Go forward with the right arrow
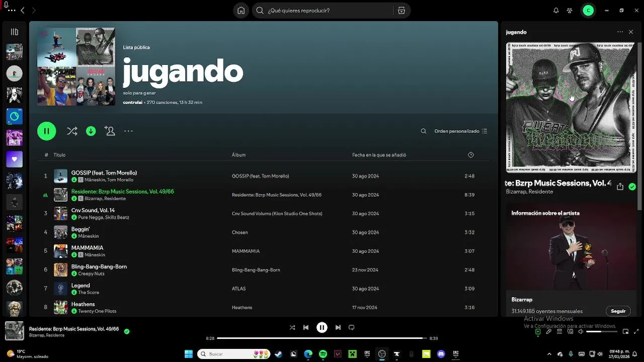Viewport: 644px width, 362px height. coord(34,10)
